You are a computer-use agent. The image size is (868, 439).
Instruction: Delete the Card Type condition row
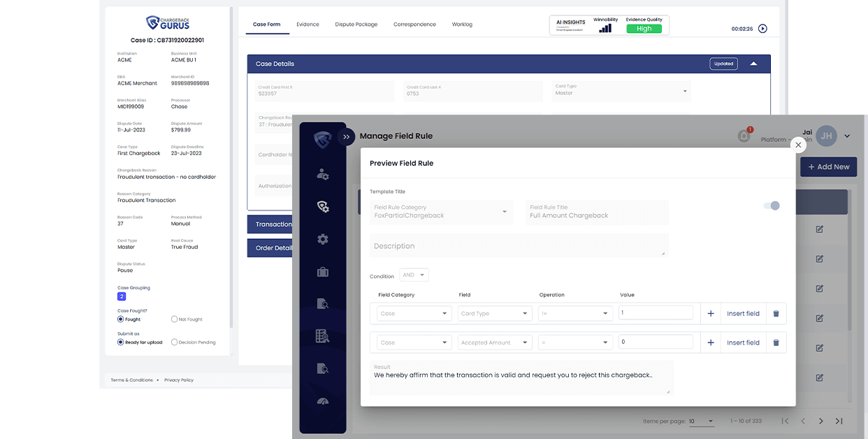(776, 314)
